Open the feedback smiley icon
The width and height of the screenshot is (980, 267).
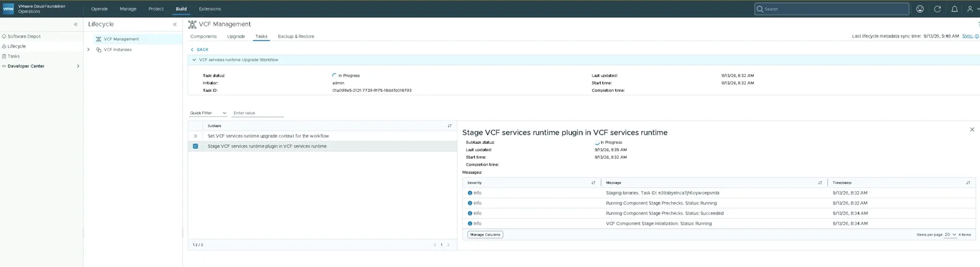pos(920,9)
